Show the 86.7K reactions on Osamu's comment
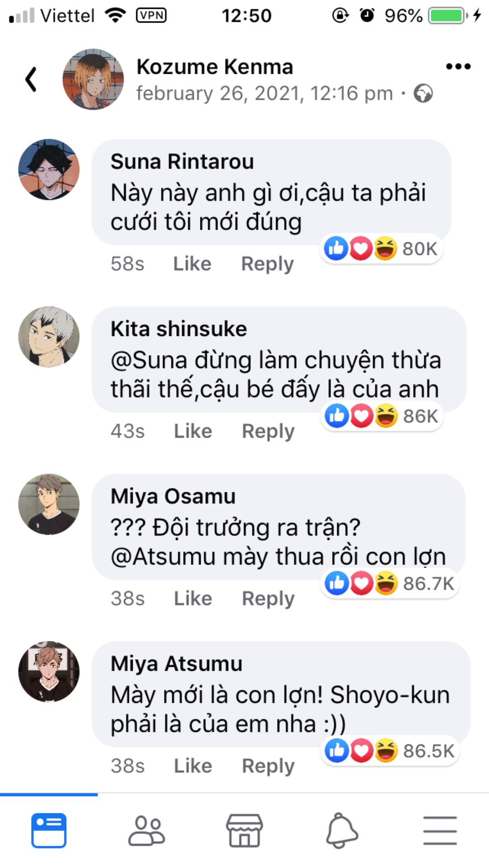The height and width of the screenshot is (868, 489). pos(389,583)
